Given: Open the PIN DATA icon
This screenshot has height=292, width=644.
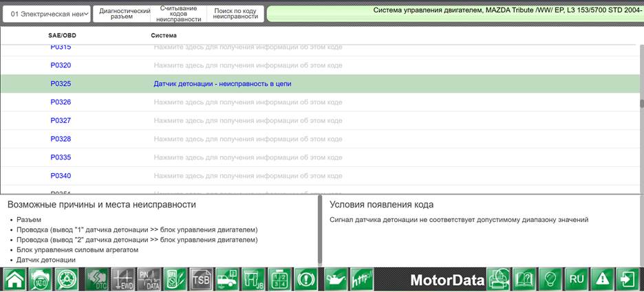Looking at the screenshot, I should (149, 279).
